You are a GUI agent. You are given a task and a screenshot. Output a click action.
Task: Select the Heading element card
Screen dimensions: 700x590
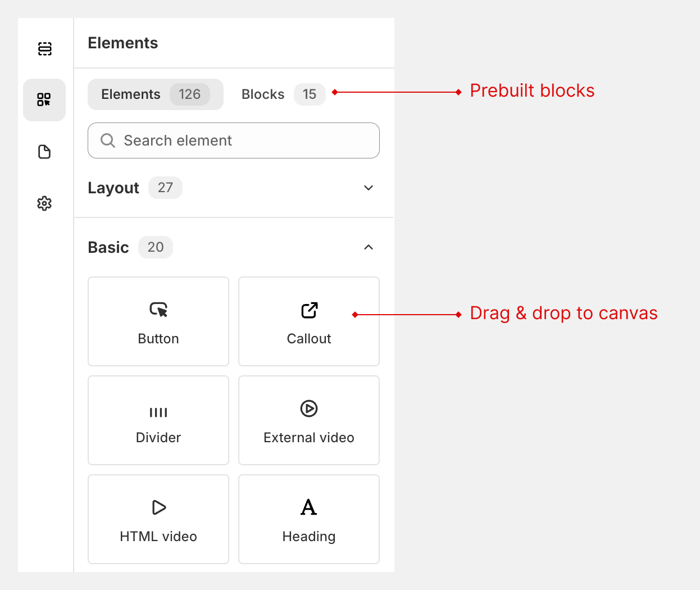(x=309, y=519)
